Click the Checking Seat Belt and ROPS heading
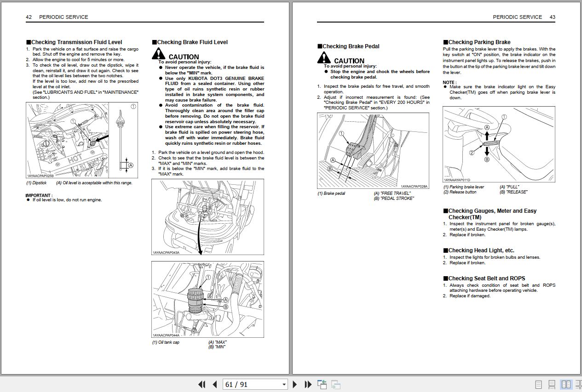Viewport: 582px width, 392px height. 484,278
